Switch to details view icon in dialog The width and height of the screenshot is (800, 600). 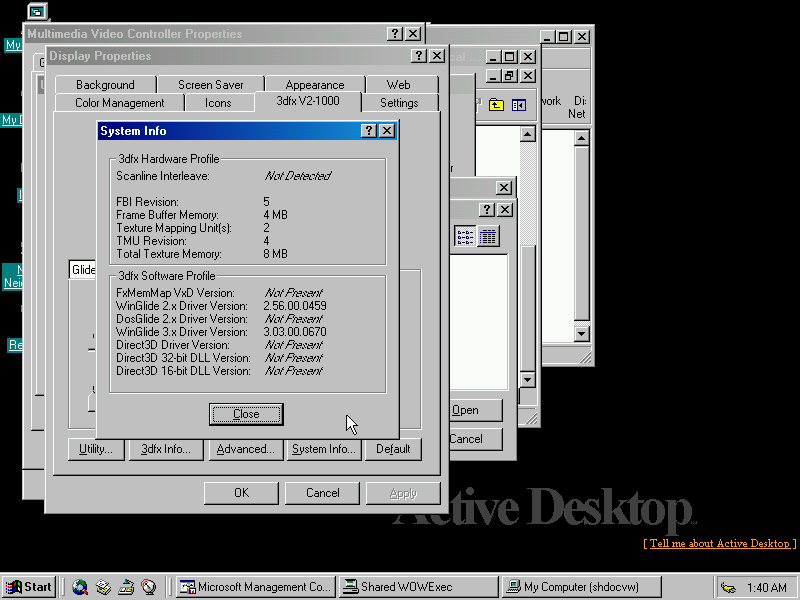[488, 237]
